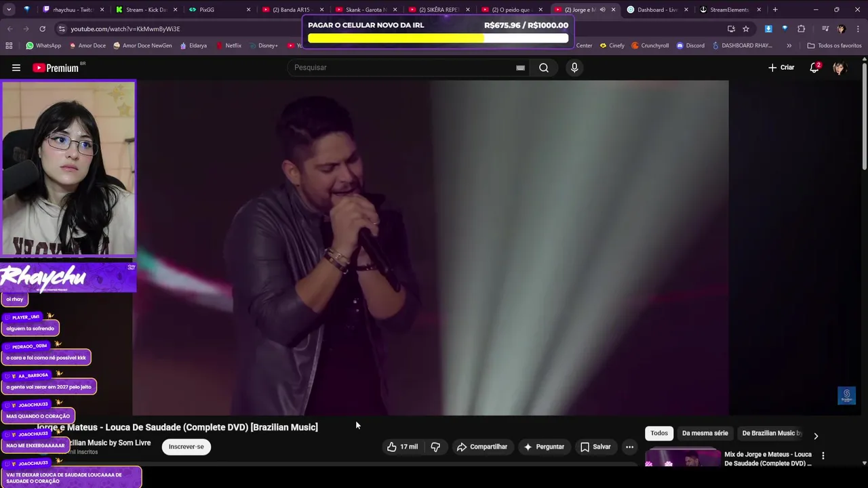The height and width of the screenshot is (488, 868).
Task: Click Perguntar ask button
Action: pyautogui.click(x=544, y=447)
